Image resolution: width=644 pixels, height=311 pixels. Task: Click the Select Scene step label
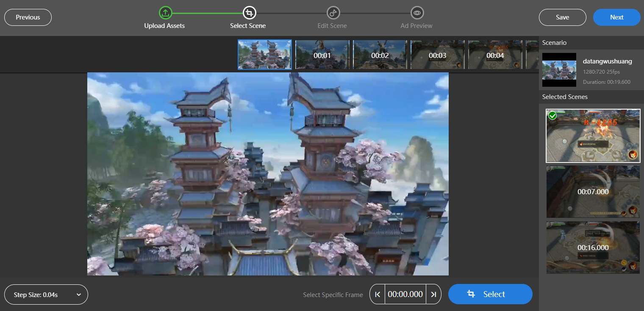(x=248, y=26)
